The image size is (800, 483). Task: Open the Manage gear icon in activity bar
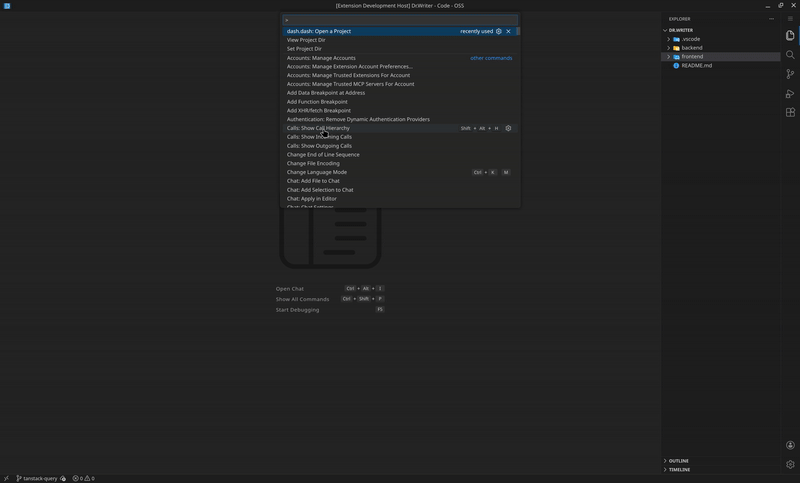[790, 464]
